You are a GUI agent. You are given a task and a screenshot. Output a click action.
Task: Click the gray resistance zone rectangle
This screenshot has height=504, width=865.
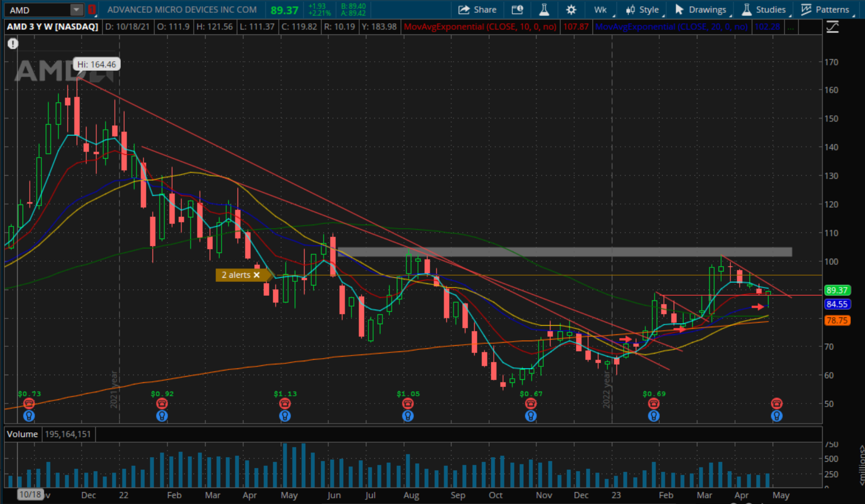[564, 252]
